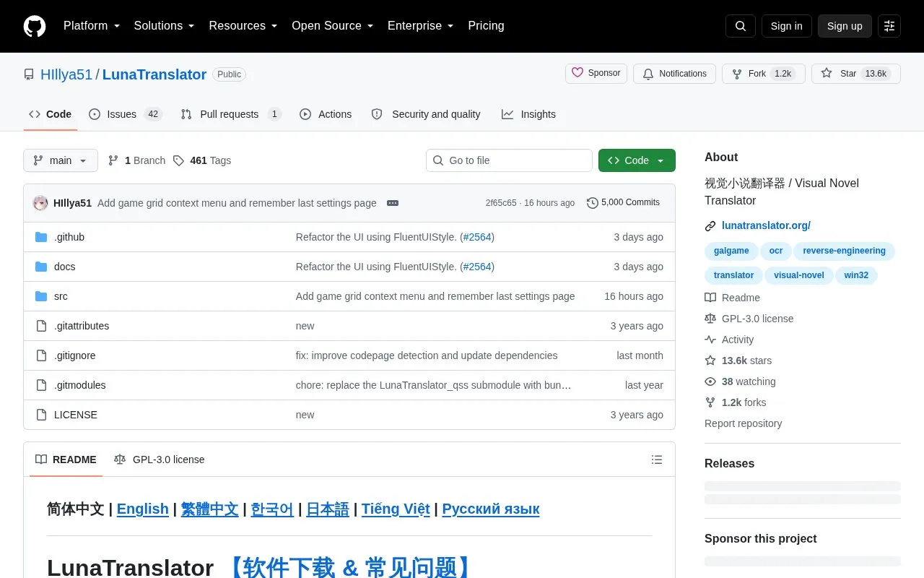Click the Sign in button
This screenshot has height=578, width=924.
(786, 26)
